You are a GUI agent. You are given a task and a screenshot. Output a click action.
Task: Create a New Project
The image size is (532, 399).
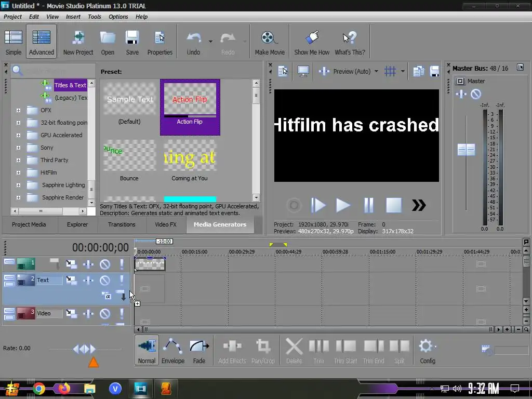pyautogui.click(x=78, y=43)
